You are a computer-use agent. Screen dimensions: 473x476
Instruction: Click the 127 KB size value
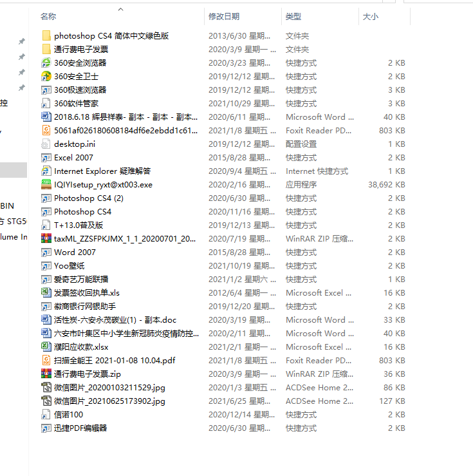[392, 401]
